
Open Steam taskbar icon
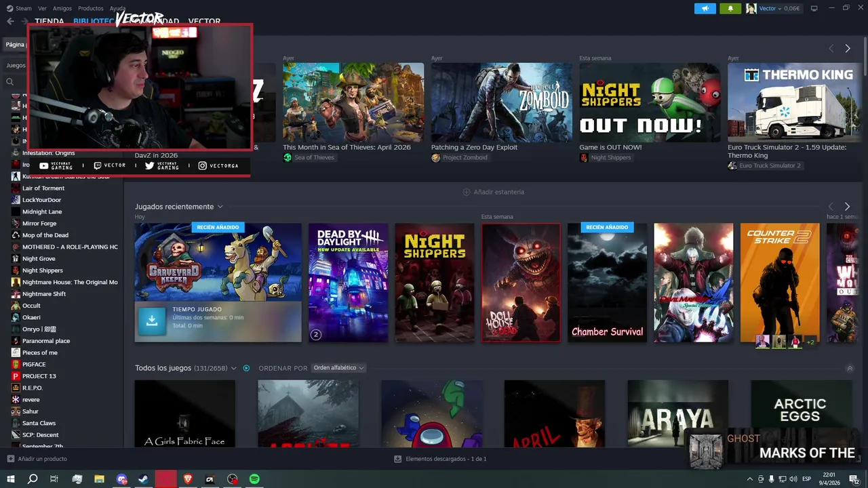pyautogui.click(x=144, y=479)
